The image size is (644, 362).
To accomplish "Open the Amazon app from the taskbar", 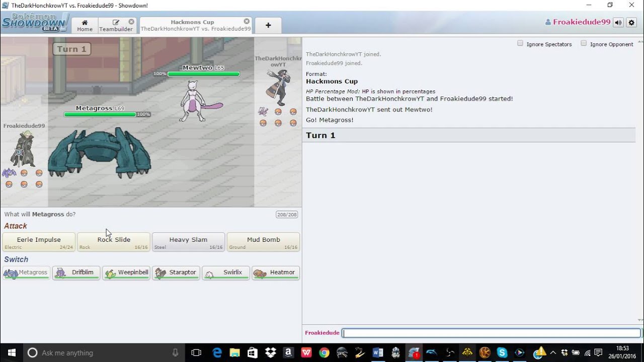I will tap(288, 353).
